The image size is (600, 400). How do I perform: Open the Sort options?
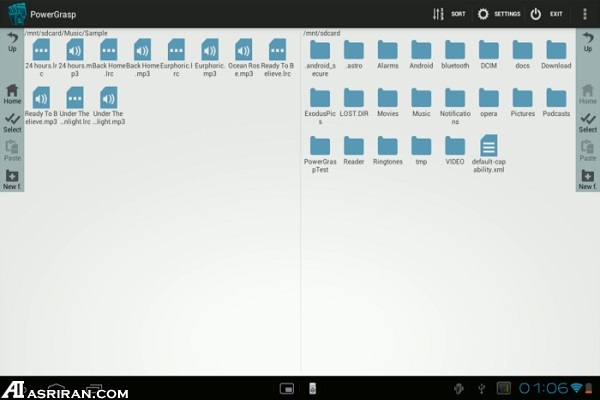[x=448, y=14]
